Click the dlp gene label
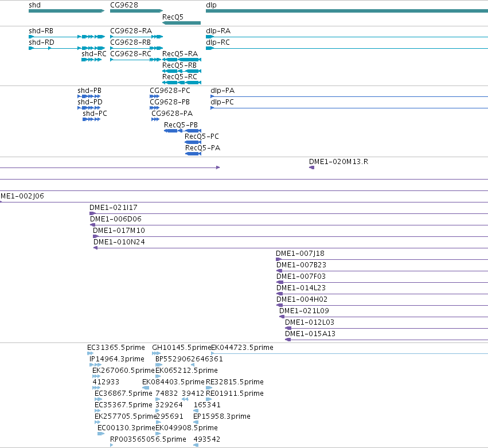The image size is (488, 448). [211, 5]
